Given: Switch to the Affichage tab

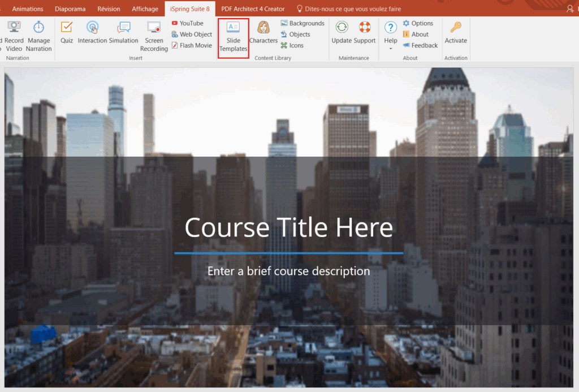Looking at the screenshot, I should point(145,8).
